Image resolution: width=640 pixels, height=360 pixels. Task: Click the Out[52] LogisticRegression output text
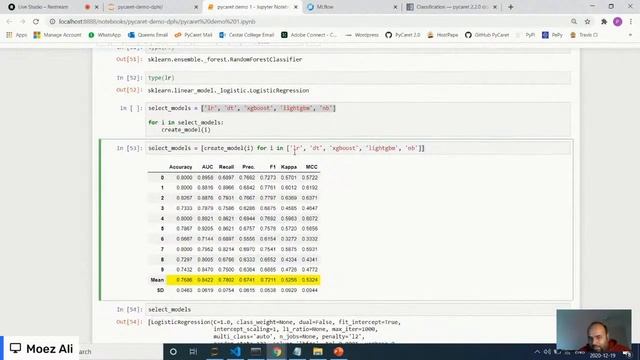pyautogui.click(x=228, y=90)
